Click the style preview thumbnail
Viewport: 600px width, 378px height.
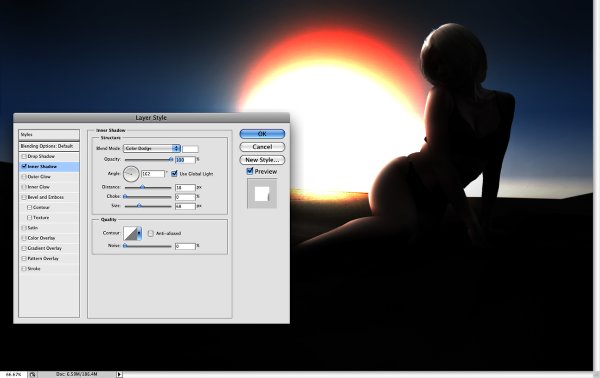pos(262,194)
